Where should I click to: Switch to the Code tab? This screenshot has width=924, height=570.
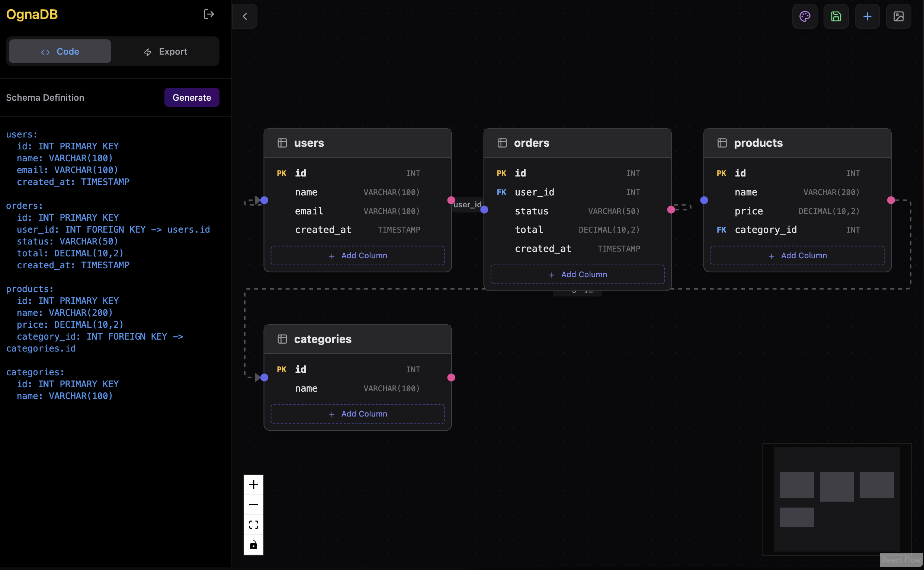click(60, 51)
